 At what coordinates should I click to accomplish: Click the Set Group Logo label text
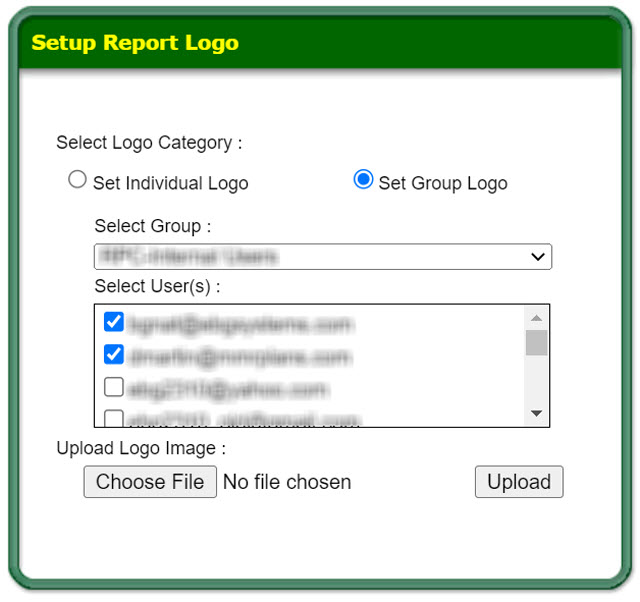point(443,183)
